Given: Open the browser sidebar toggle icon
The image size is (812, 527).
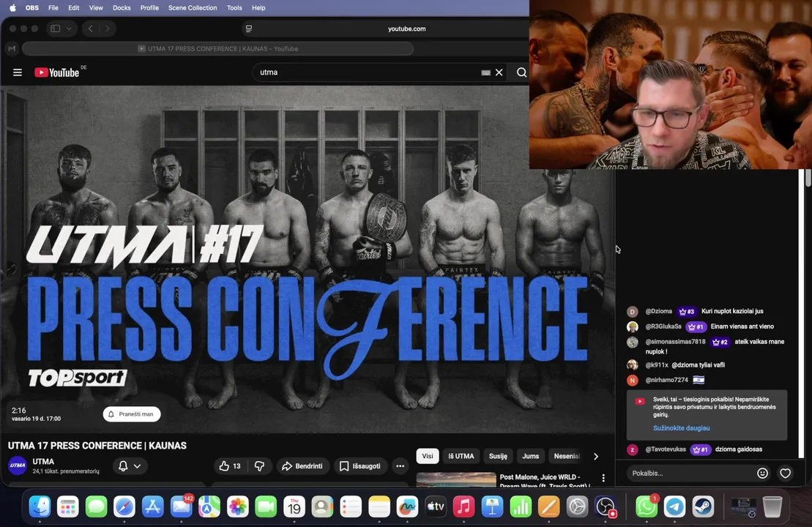Looking at the screenshot, I should pos(56,29).
